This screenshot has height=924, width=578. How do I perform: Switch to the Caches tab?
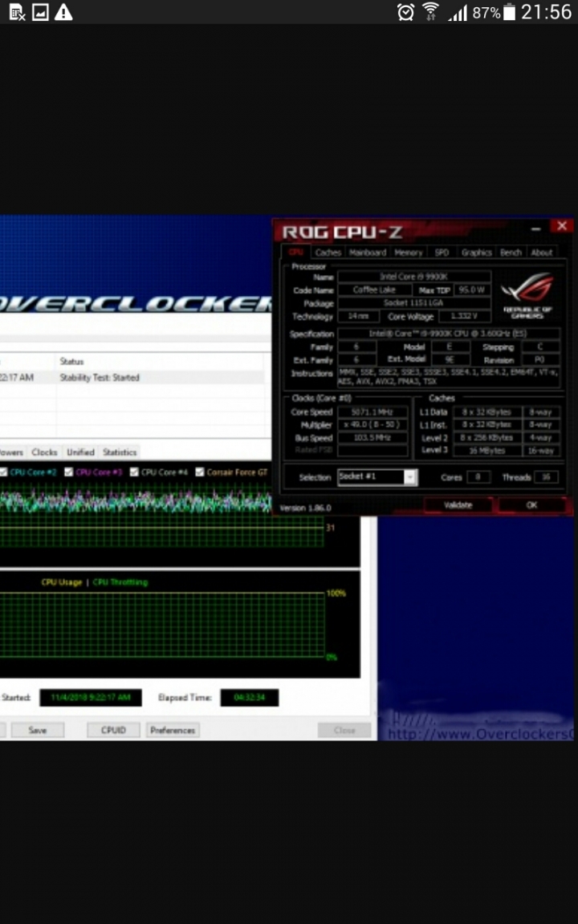click(328, 252)
